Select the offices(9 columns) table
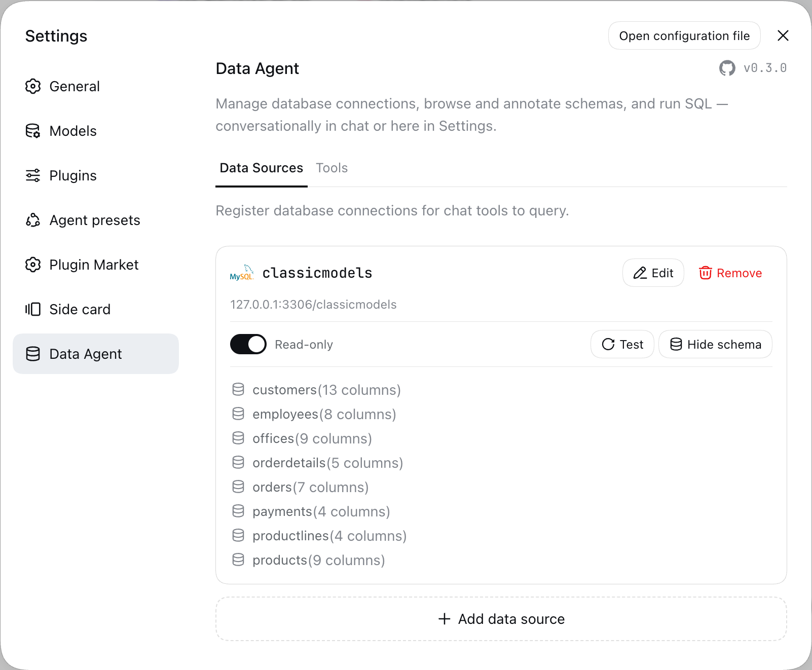812x670 pixels. (x=312, y=438)
